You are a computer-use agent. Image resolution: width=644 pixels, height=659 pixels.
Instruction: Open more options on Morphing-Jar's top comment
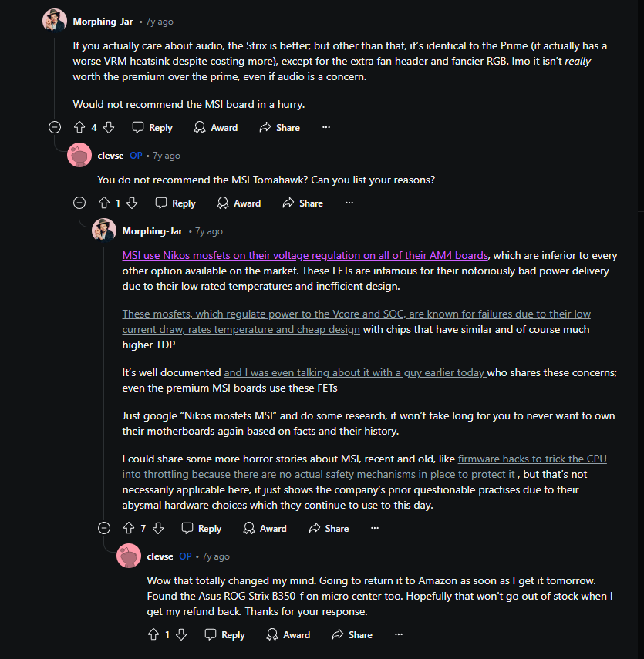[325, 127]
